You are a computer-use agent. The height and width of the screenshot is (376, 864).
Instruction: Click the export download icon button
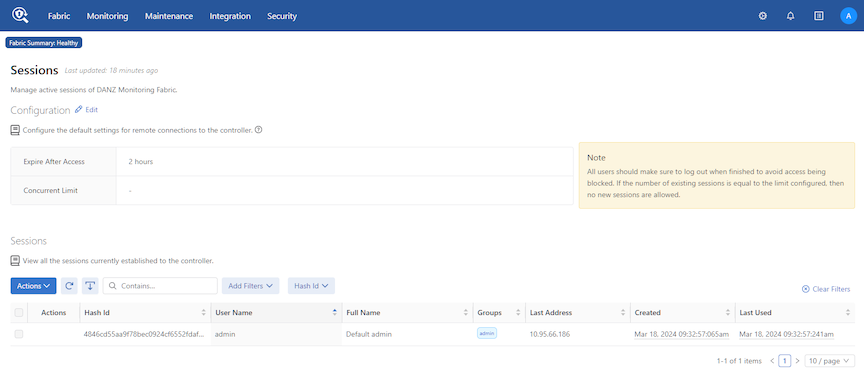click(90, 286)
